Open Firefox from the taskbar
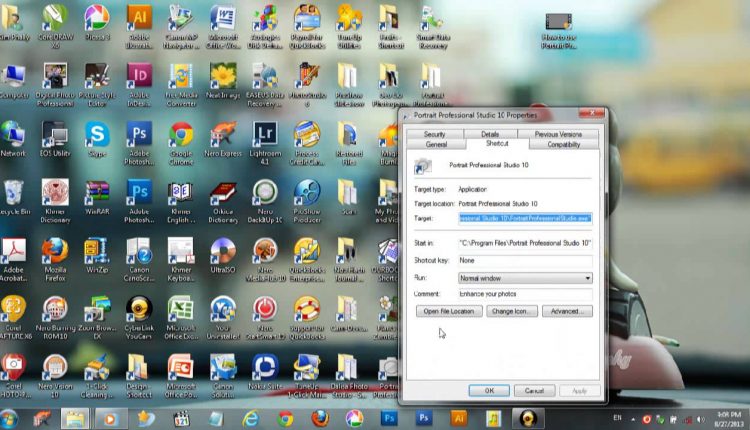 point(320,419)
